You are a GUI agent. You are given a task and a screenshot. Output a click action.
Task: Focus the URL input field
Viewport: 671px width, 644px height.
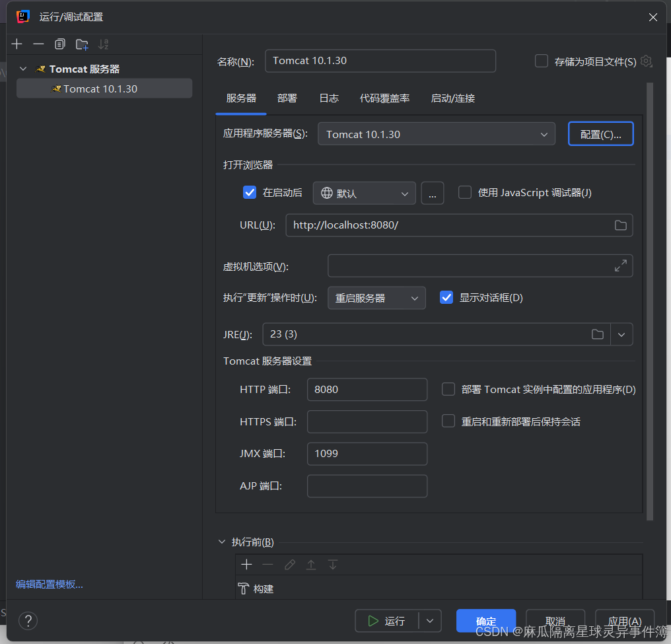click(459, 225)
